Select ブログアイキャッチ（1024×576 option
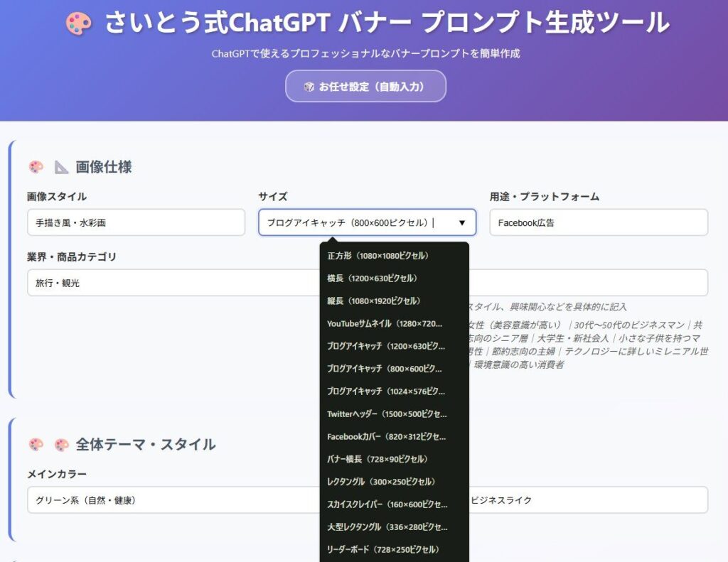This screenshot has height=562, width=728. [x=394, y=391]
